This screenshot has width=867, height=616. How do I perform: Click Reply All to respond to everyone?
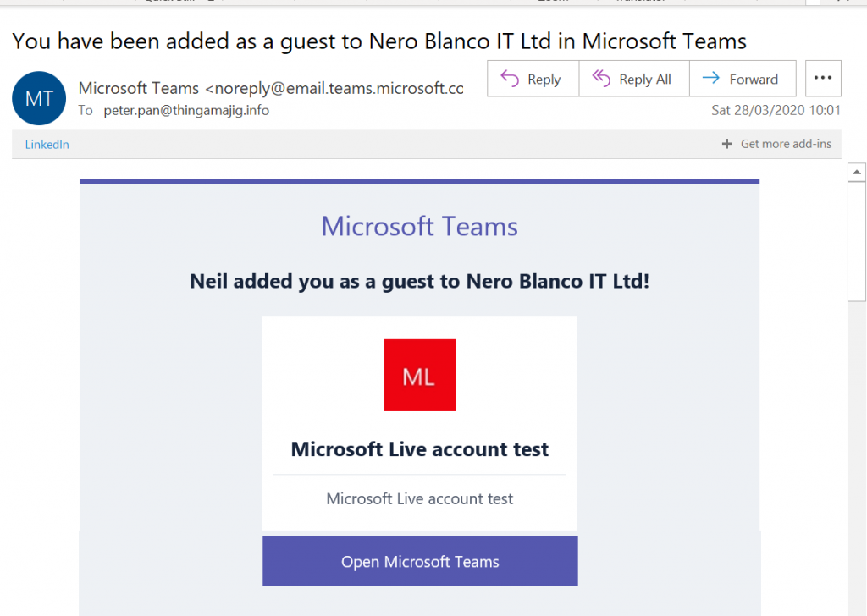pyautogui.click(x=633, y=79)
